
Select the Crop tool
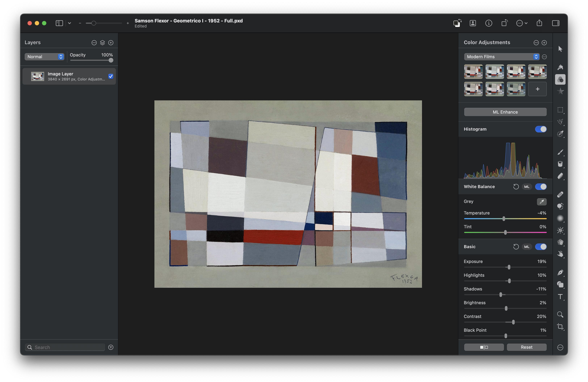tap(560, 327)
